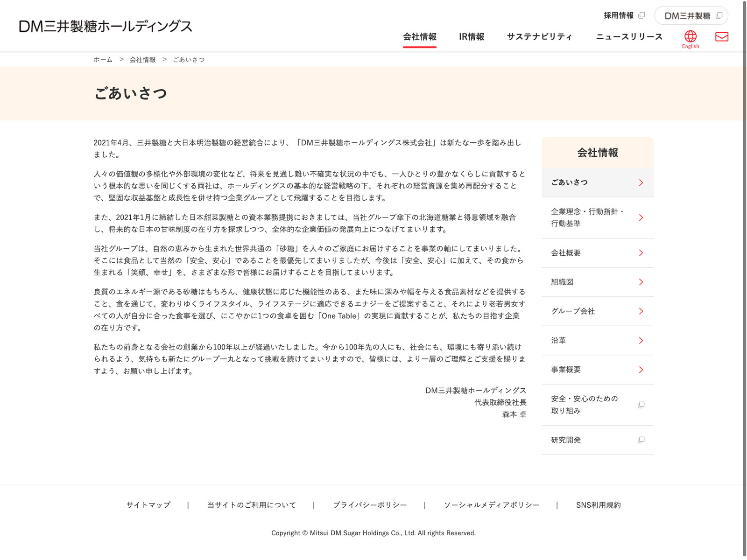Click external-link icon beside 採用情報
Screen dimensions: 747x560
[641, 15]
